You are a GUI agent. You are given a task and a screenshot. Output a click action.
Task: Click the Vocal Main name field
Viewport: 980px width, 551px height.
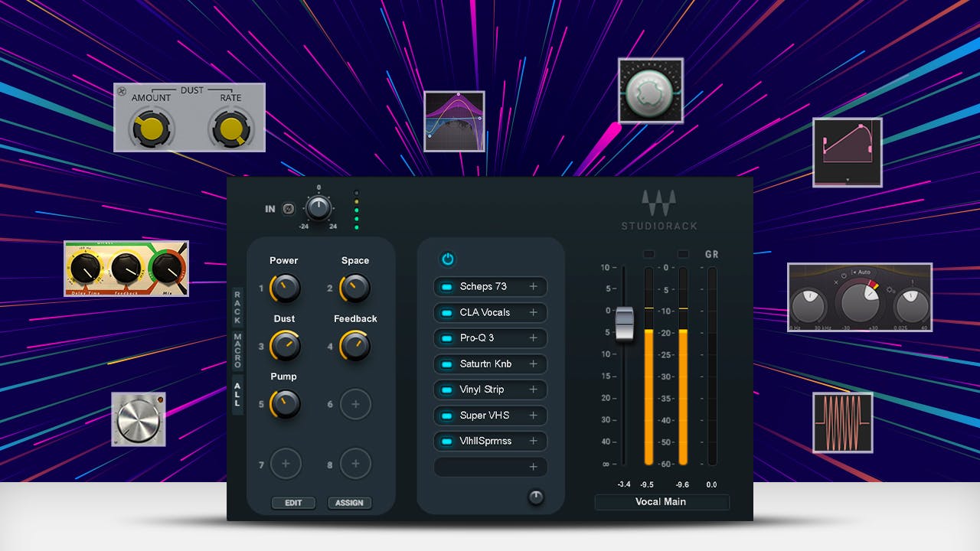click(662, 502)
